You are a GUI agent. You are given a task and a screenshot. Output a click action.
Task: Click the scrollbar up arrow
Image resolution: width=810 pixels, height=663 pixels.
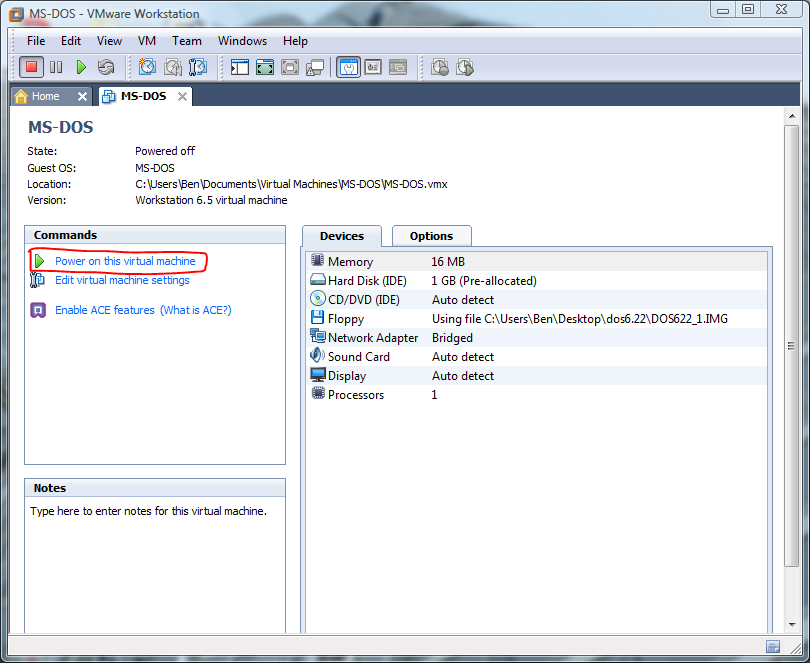[792, 116]
